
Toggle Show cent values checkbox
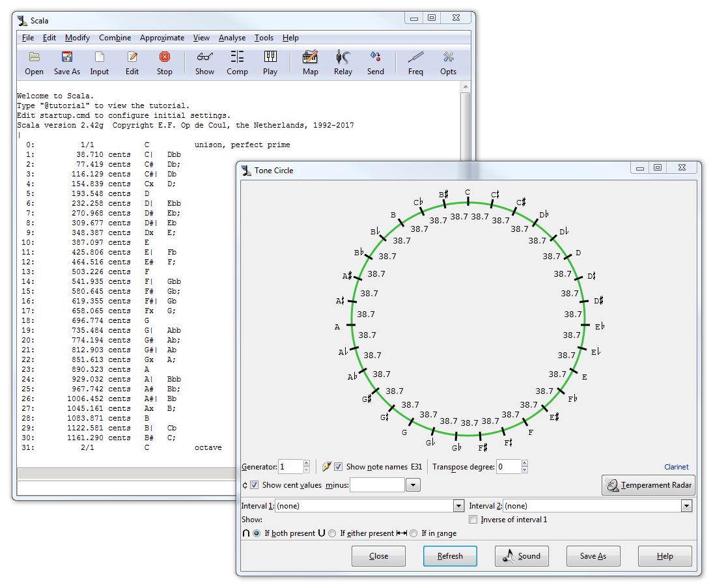(255, 485)
